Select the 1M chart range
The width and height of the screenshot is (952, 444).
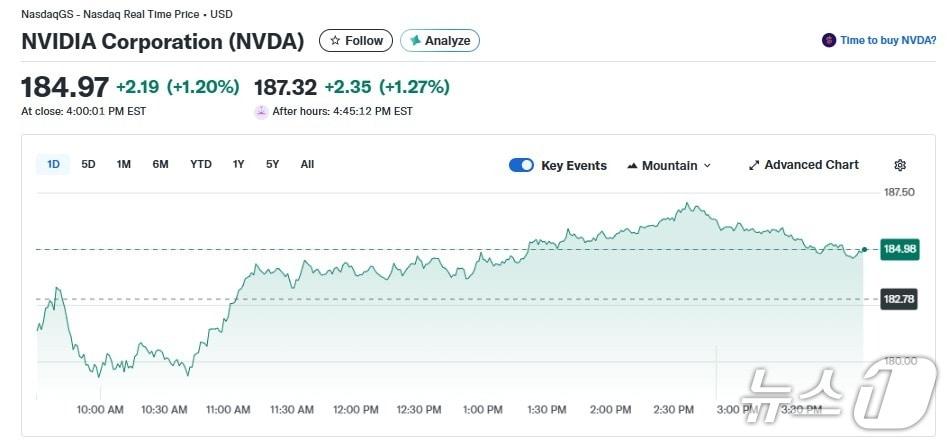[x=123, y=165]
